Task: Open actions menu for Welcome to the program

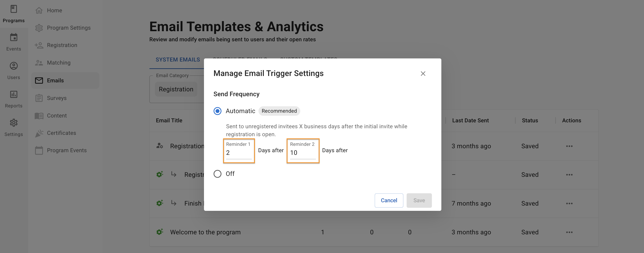Action: pyautogui.click(x=569, y=232)
